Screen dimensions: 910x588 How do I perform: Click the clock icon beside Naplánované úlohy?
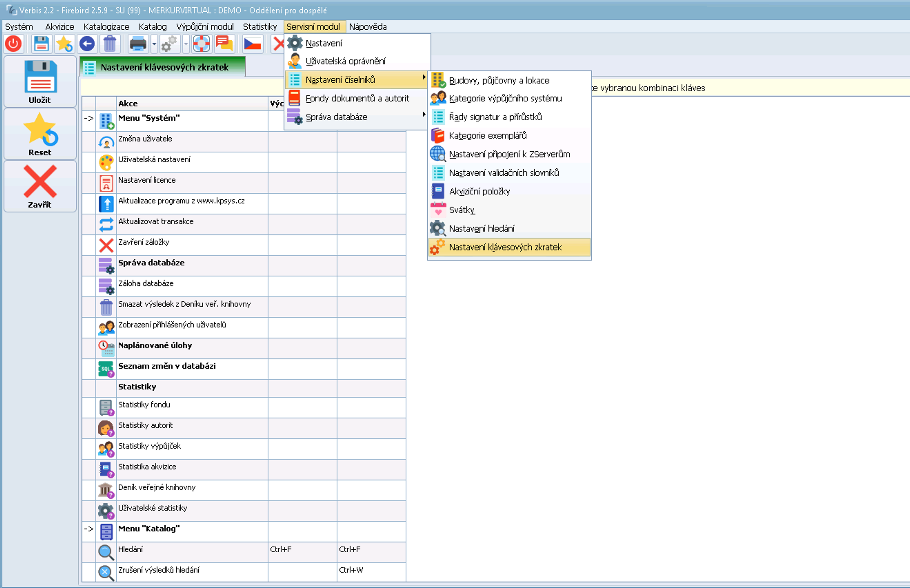click(106, 348)
